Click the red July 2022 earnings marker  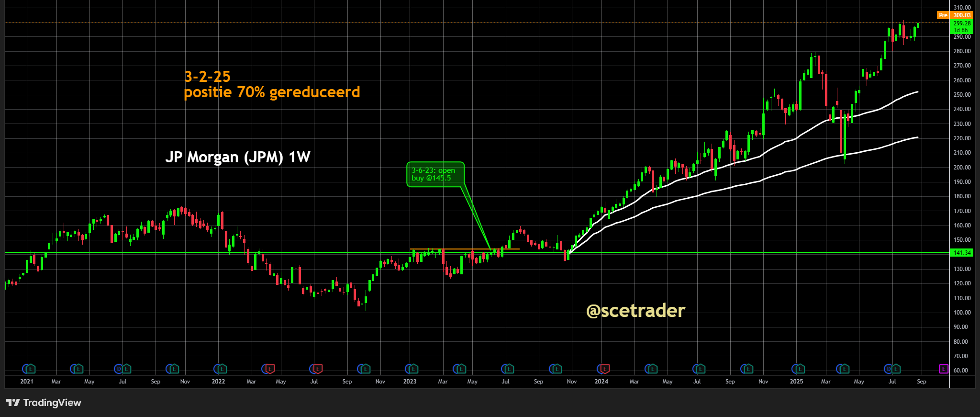[x=318, y=369]
